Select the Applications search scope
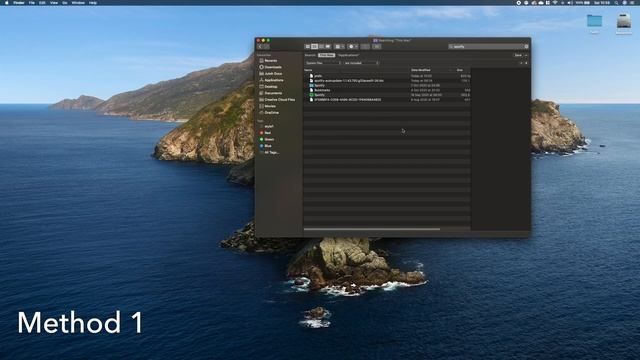This screenshot has width=640, height=360. point(348,55)
